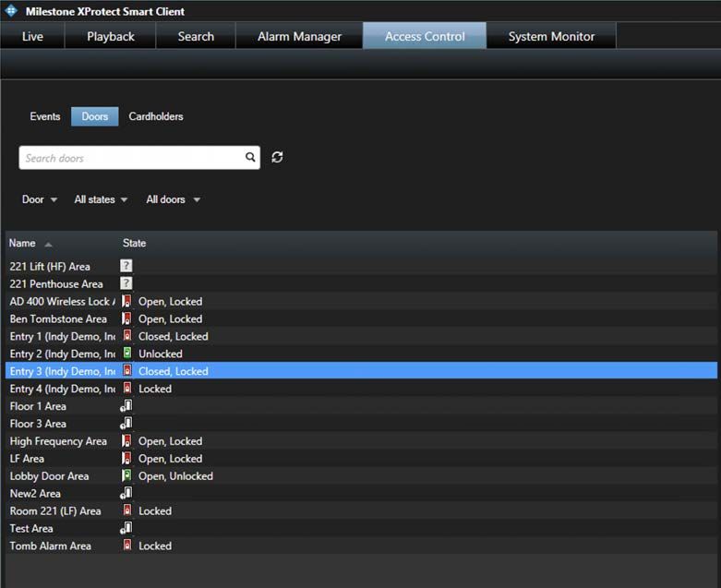Select the Test Area row
The height and width of the screenshot is (588, 721).
(x=361, y=528)
